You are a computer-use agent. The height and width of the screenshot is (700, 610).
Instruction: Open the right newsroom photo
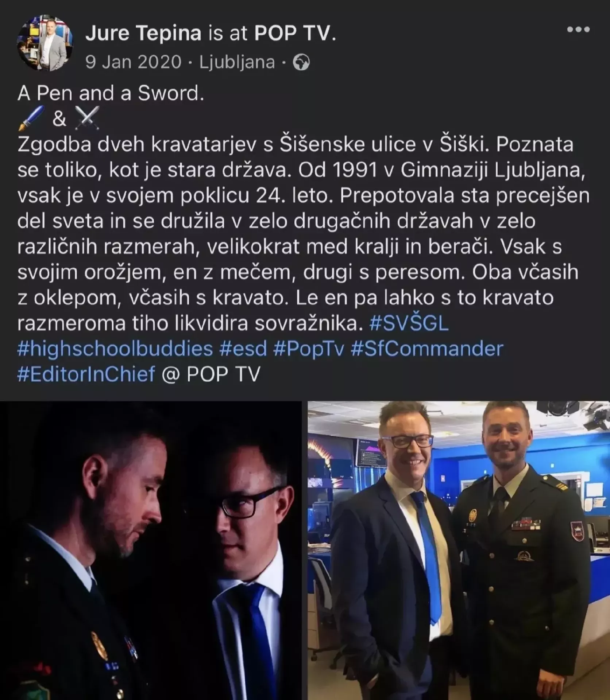pyautogui.click(x=459, y=551)
